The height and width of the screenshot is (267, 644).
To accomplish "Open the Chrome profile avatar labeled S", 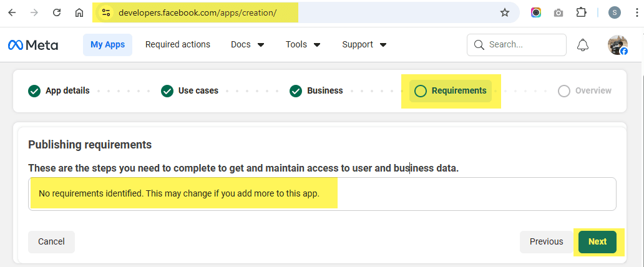I will point(615,12).
